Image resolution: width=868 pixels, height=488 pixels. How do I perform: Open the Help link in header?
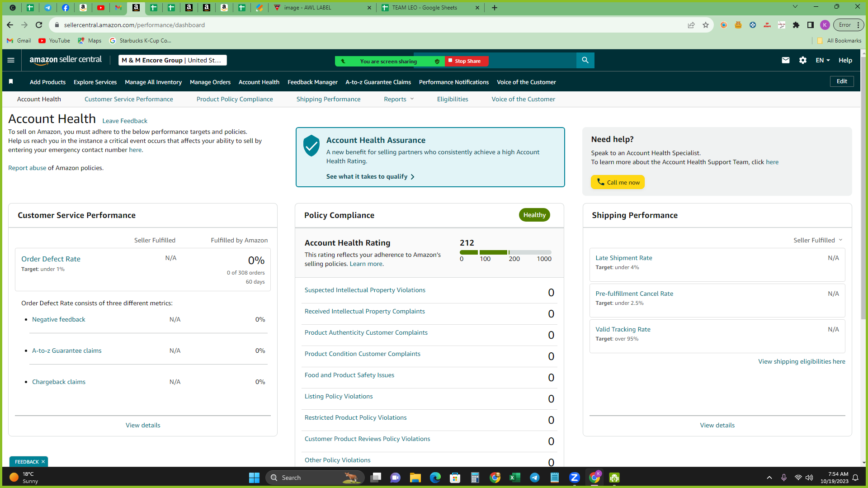point(845,60)
